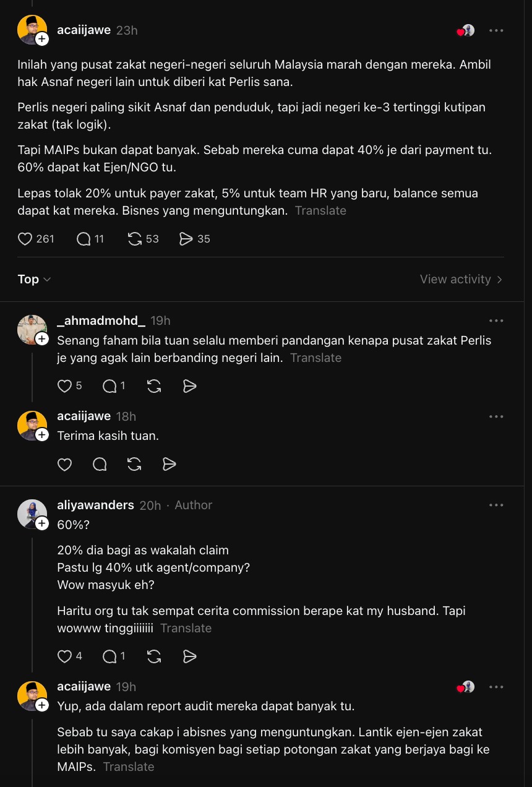Toggle like on aliyawanders' comment
This screenshot has height=787, width=532.
[x=64, y=656]
